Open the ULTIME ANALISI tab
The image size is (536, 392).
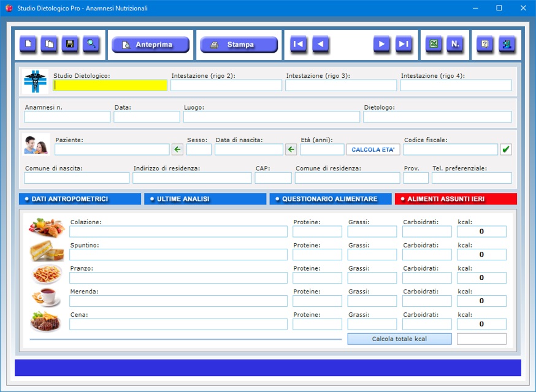click(x=205, y=199)
